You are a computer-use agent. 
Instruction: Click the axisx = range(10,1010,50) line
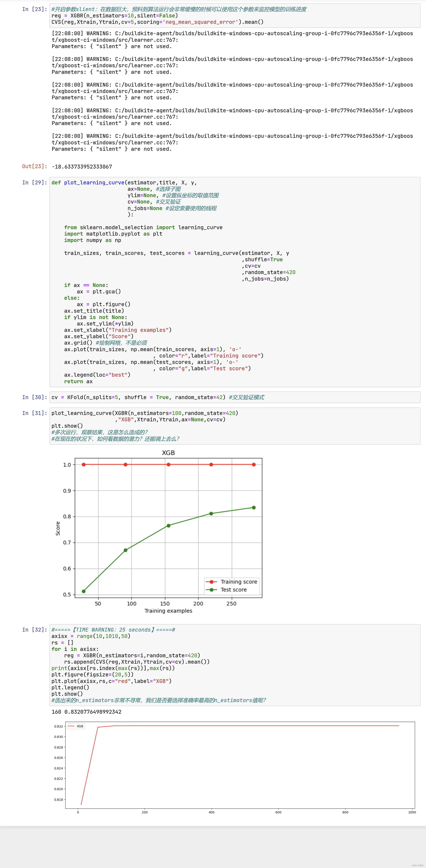[x=91, y=636]
